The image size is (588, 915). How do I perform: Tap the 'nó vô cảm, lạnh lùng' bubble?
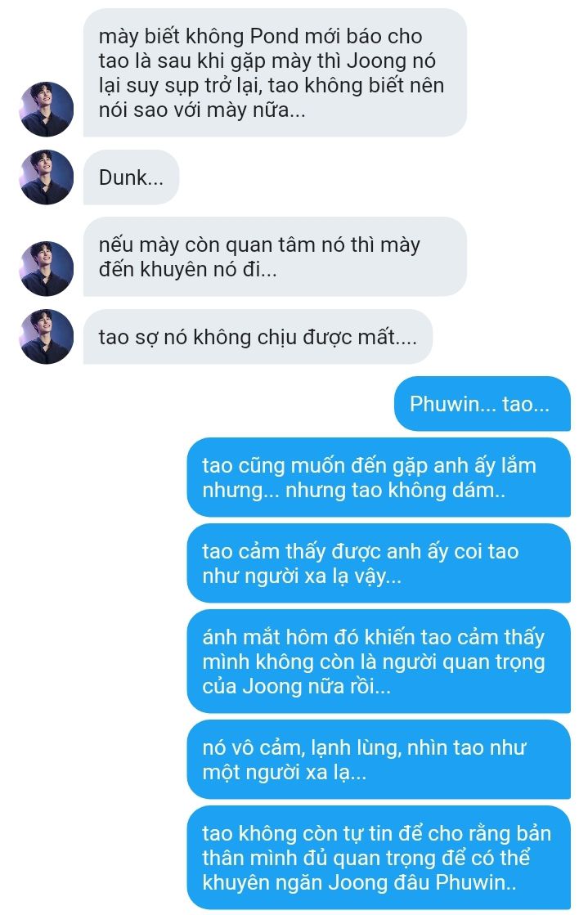(379, 759)
